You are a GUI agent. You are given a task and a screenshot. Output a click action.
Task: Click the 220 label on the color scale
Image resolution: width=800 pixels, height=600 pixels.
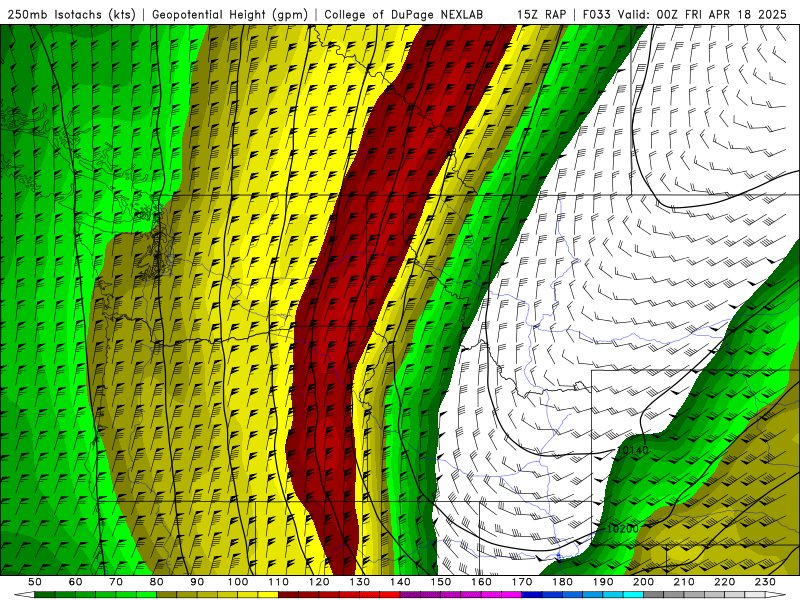pyautogui.click(x=724, y=582)
